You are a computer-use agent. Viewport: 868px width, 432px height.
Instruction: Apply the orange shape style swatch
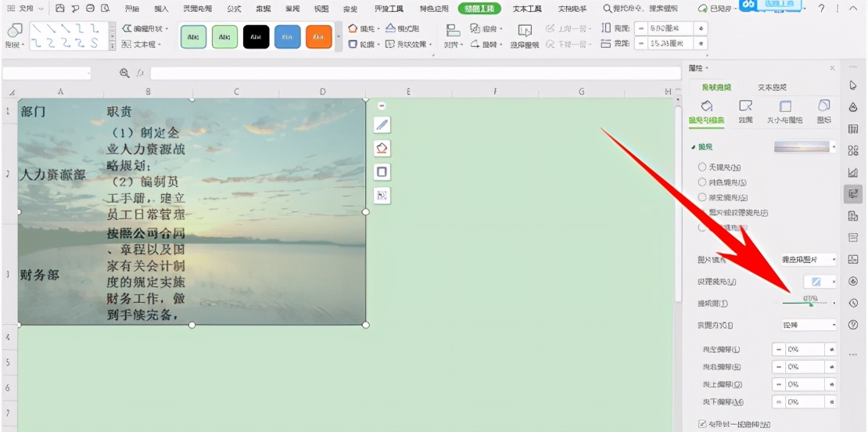click(318, 37)
